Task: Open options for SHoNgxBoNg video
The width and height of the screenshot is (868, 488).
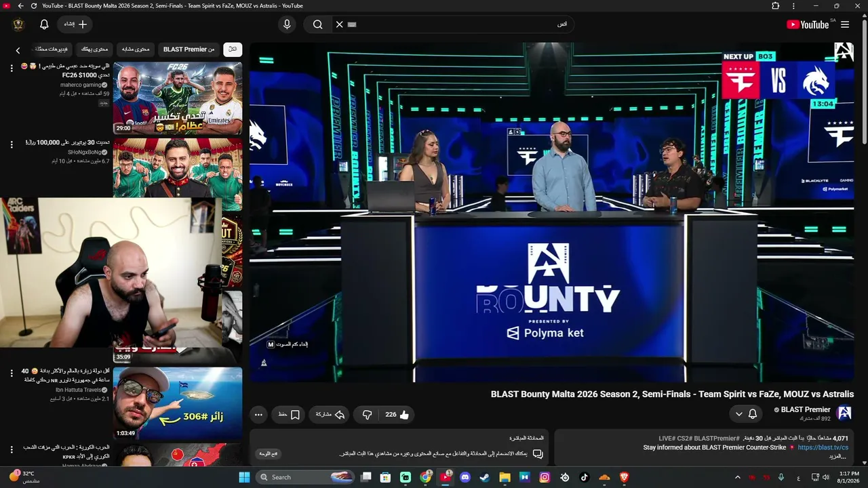Action: (12, 144)
